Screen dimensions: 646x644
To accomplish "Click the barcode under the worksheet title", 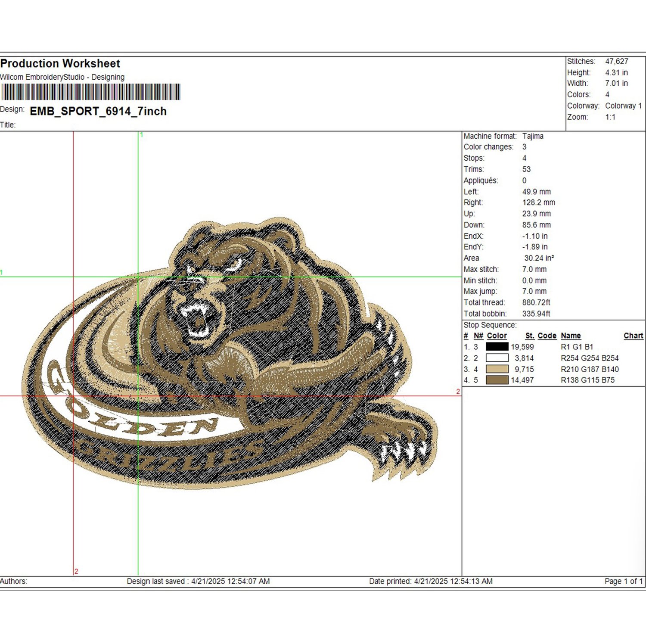I will coord(90,92).
